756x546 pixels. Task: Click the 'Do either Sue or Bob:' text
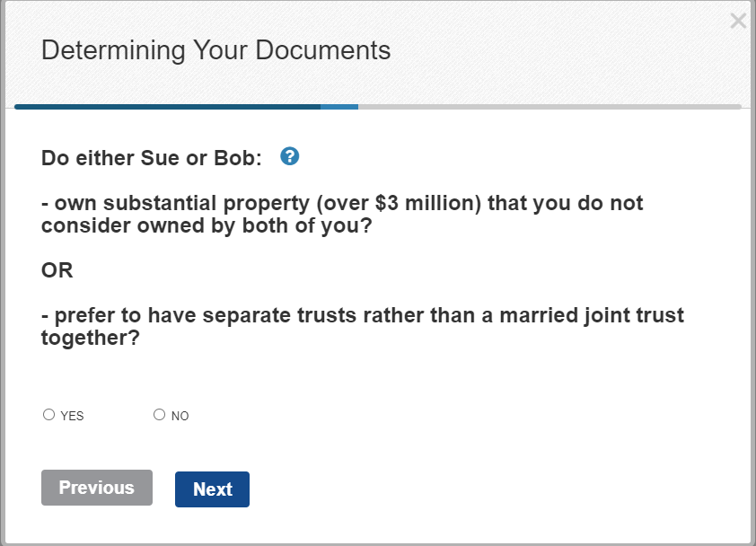152,158
